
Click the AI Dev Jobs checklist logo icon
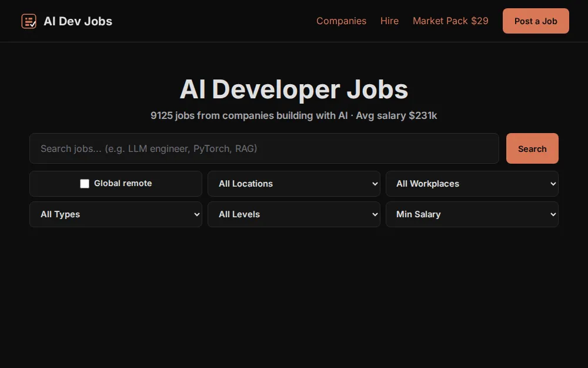coord(29,21)
